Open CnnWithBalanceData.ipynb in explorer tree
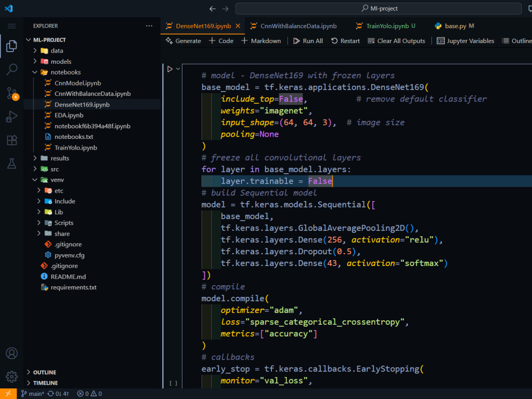 pos(92,94)
